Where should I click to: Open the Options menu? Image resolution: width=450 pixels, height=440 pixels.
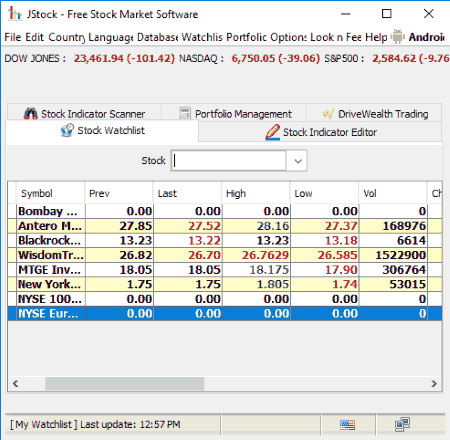[289, 37]
